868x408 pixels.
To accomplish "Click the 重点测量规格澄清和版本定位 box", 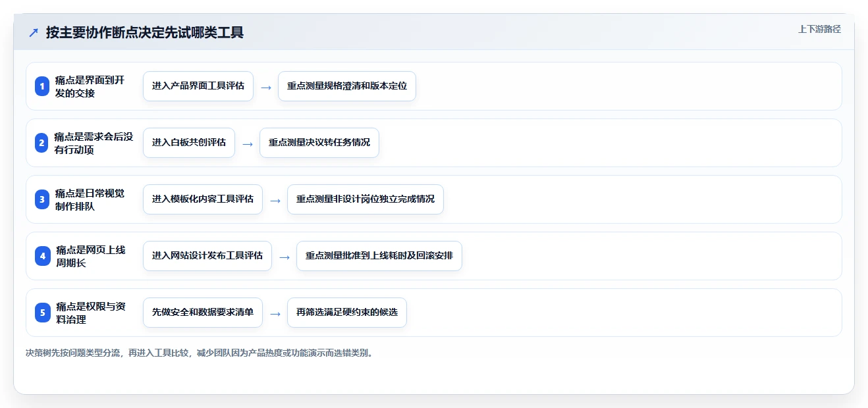I will point(347,86).
